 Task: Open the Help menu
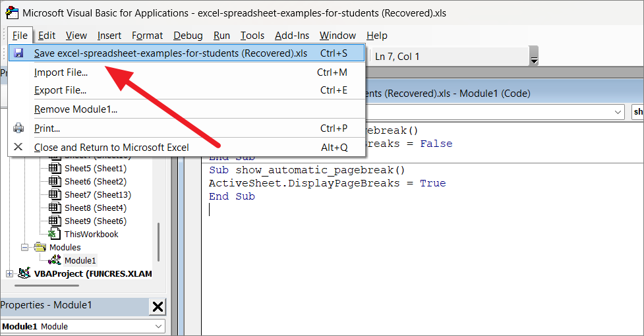tap(377, 36)
